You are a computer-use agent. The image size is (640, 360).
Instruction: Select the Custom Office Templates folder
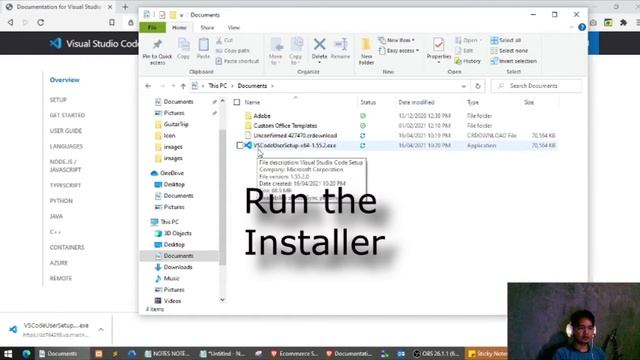285,126
